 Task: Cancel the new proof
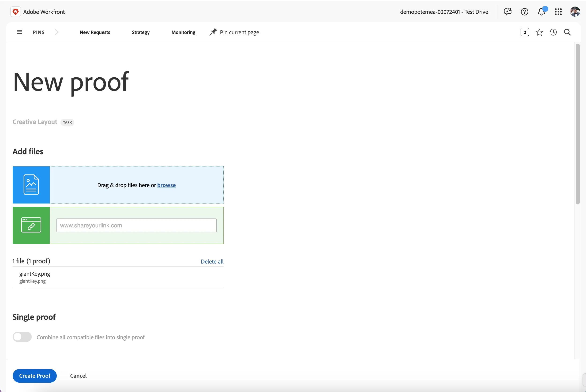[78, 376]
